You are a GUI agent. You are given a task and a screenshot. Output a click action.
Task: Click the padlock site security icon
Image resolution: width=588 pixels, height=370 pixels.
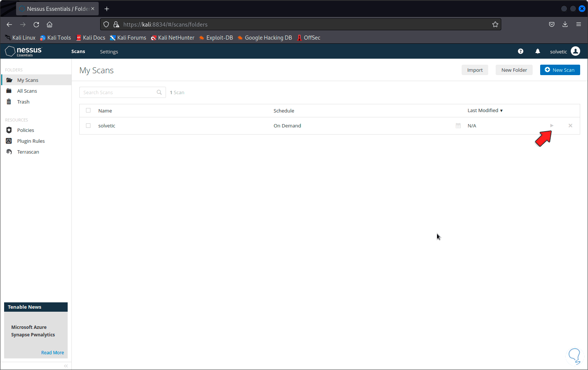[x=116, y=24]
